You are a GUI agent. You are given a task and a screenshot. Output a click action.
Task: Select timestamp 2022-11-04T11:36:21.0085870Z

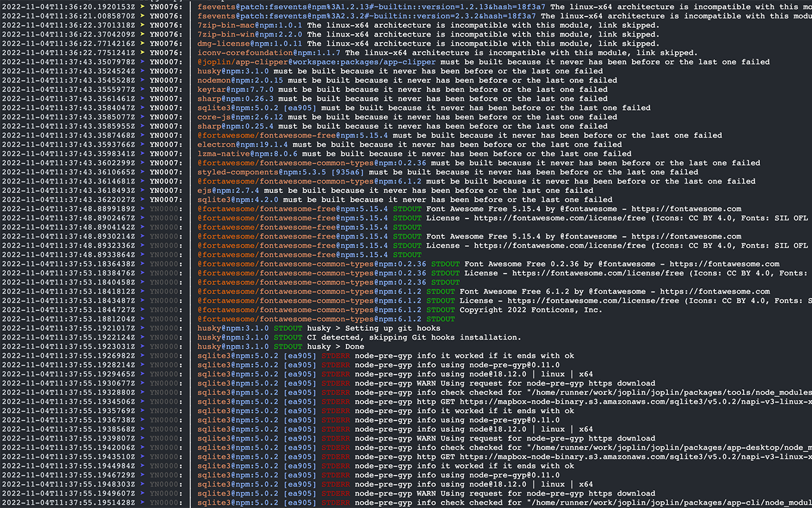[x=69, y=16]
